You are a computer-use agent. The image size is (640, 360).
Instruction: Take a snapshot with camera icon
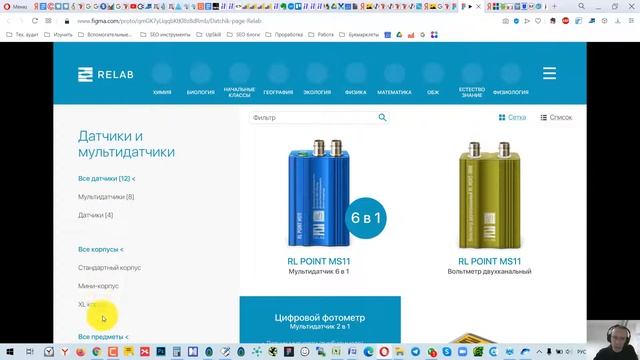[505, 21]
